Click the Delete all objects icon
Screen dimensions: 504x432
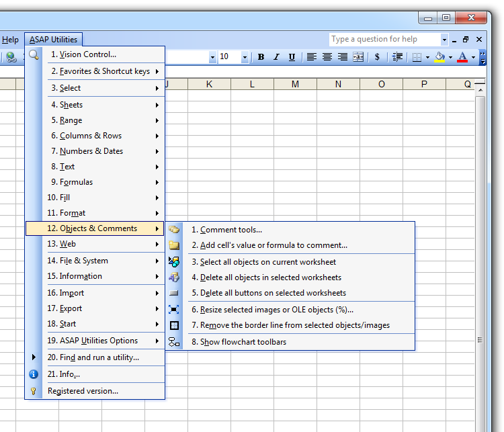tap(174, 277)
